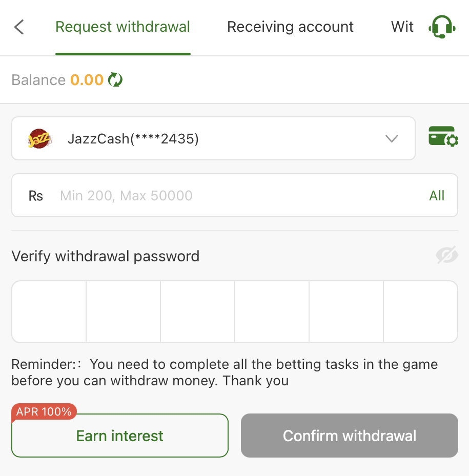The image size is (469, 476).
Task: Open customer support headset icon
Action: click(x=441, y=27)
